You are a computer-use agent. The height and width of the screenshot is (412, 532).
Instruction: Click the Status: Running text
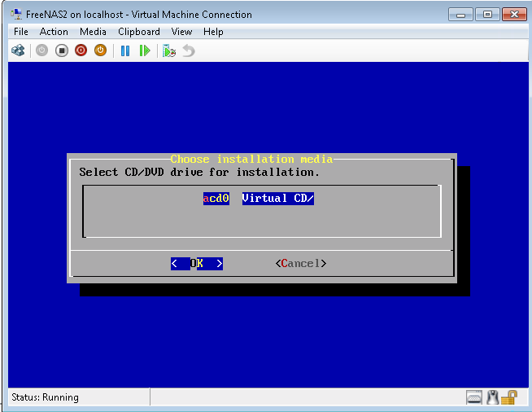(x=45, y=397)
